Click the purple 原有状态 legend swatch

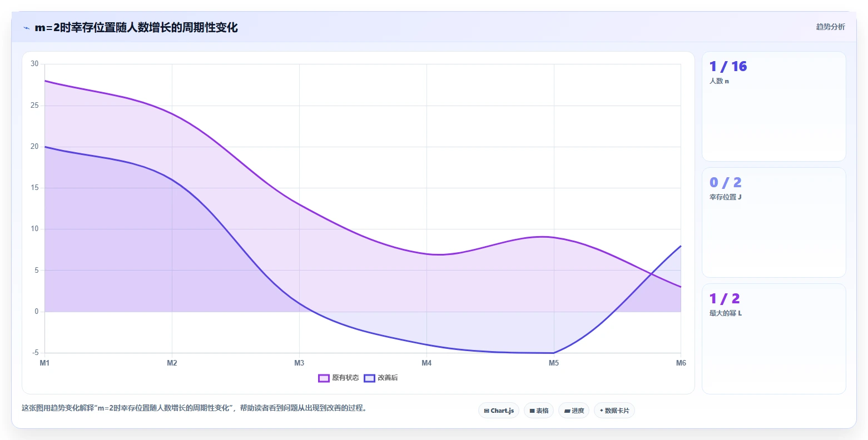point(324,378)
